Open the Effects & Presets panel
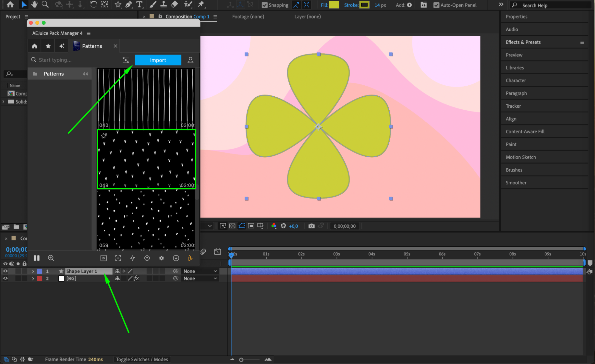Viewport: 595px width, 364px height. click(523, 42)
